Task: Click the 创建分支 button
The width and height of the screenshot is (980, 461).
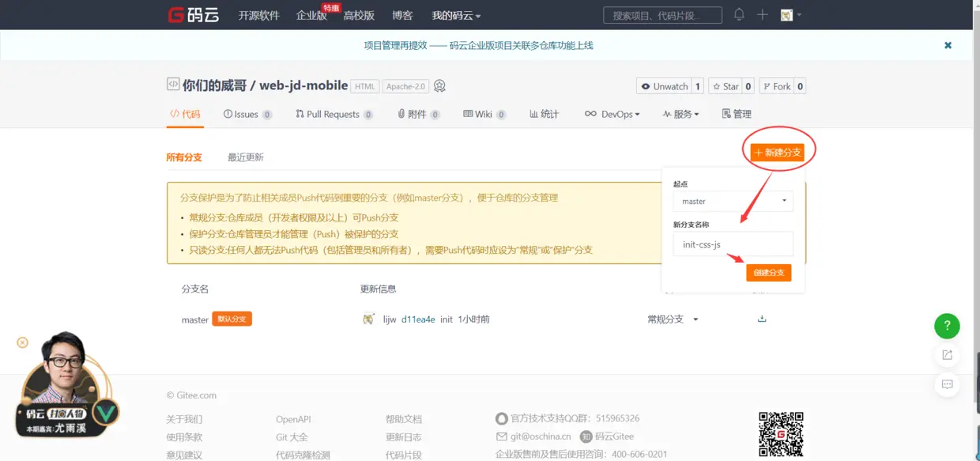Action: 769,273
